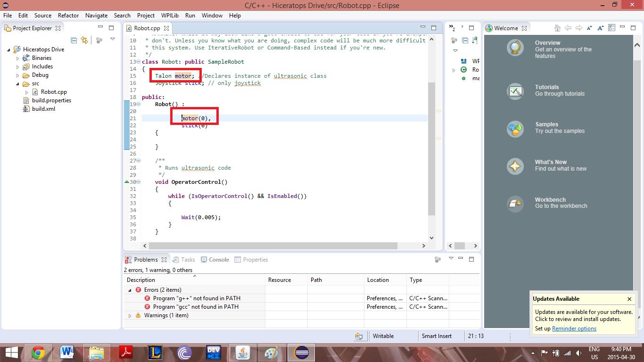The image size is (644, 362).
Task: Open the Refactor menu
Action: pos(68,16)
